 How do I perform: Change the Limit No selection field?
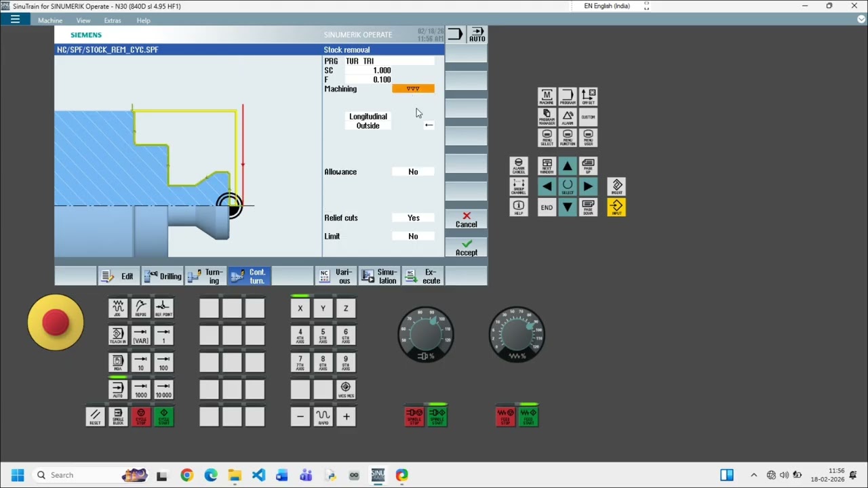pos(413,237)
